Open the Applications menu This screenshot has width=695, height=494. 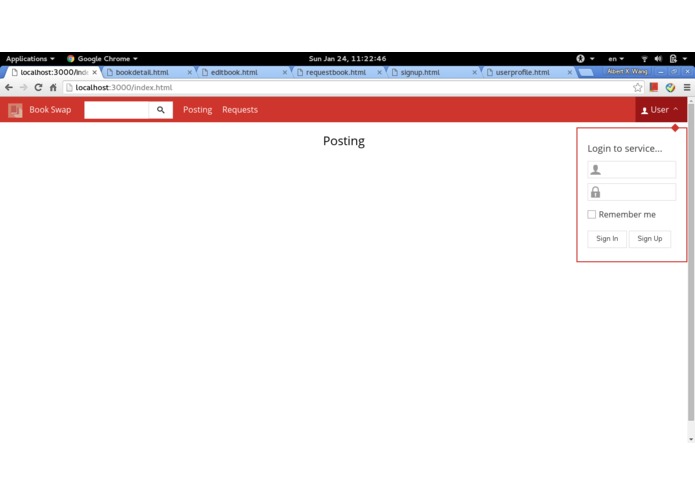pos(30,58)
